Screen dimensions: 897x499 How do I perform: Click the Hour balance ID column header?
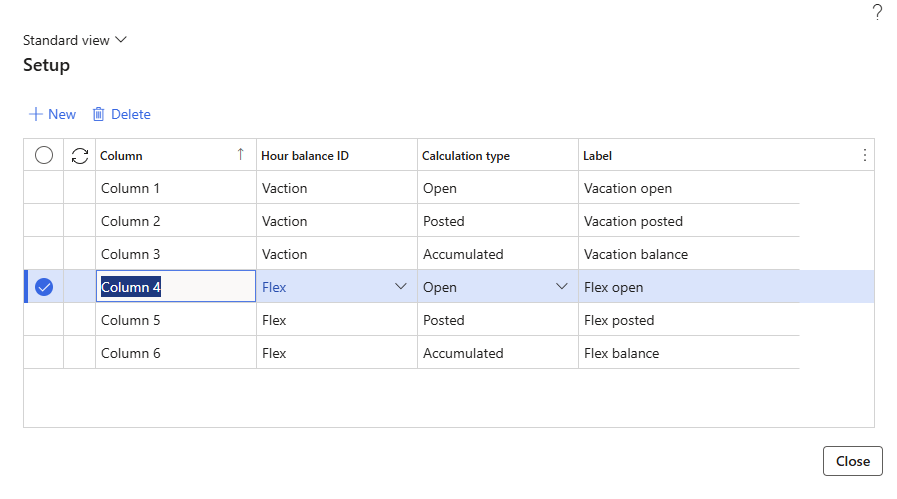[305, 156]
